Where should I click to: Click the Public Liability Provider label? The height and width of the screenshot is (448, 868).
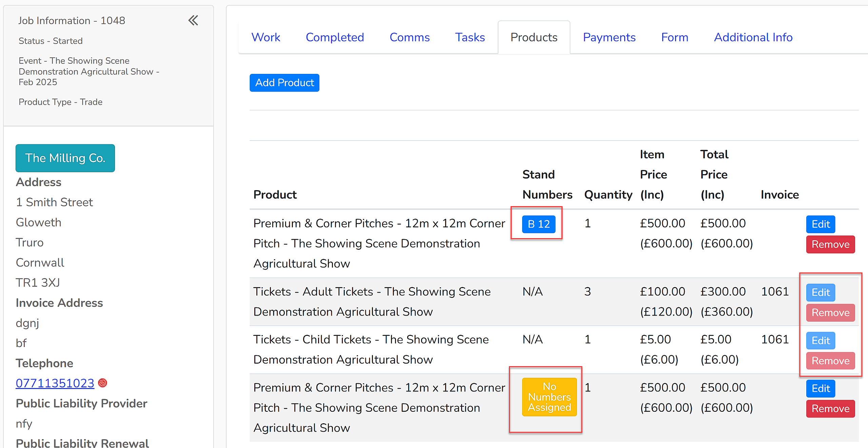click(81, 404)
